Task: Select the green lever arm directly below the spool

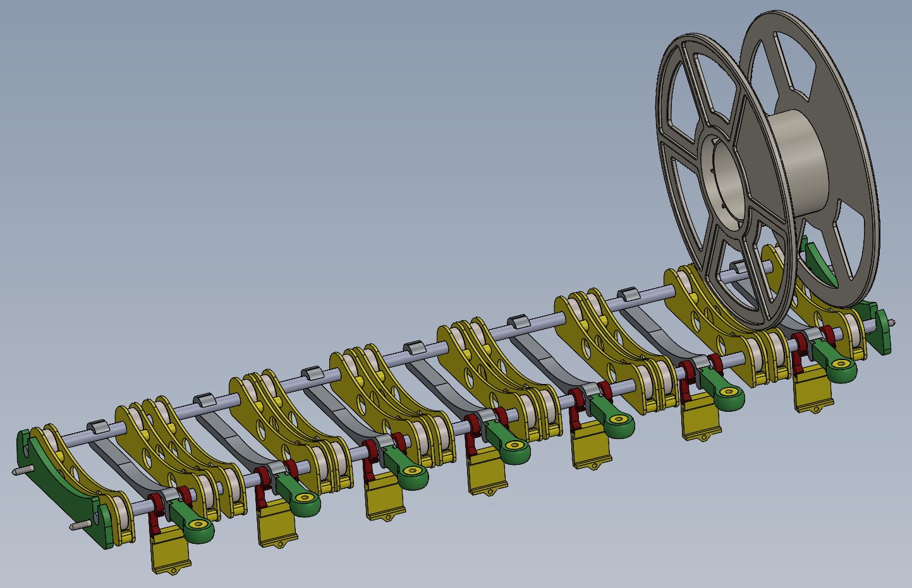Action: [836, 361]
